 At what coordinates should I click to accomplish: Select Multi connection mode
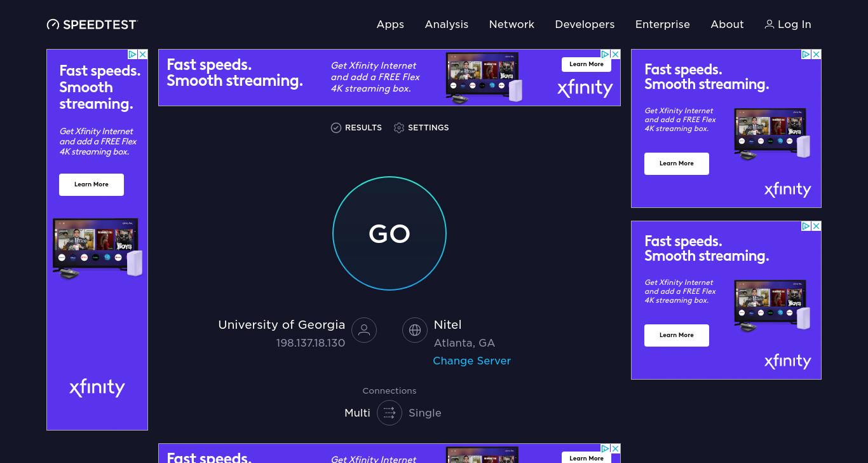(357, 413)
